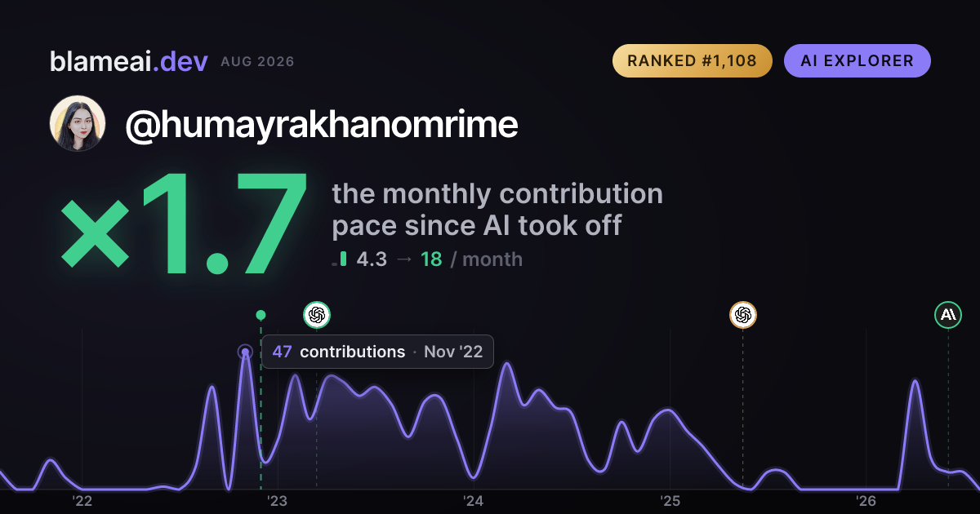
Task: Click the Anthropic milestone icon near '26
Action: coord(948,314)
